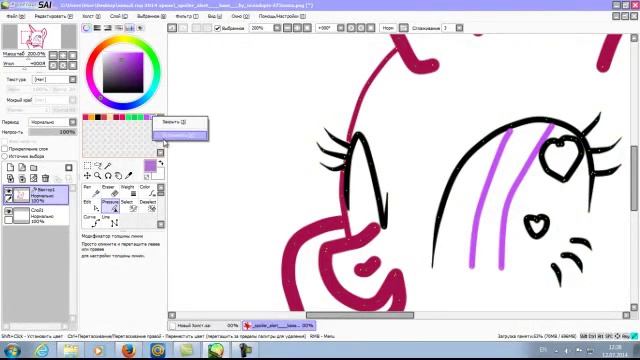Choose the first swatch context menu entry
Image resolution: width=640 pixels, height=360 pixels.
click(180, 122)
